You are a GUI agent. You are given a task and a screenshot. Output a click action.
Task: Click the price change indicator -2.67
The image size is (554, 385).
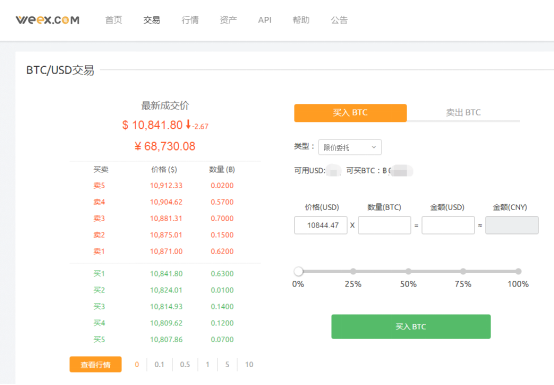tap(200, 126)
